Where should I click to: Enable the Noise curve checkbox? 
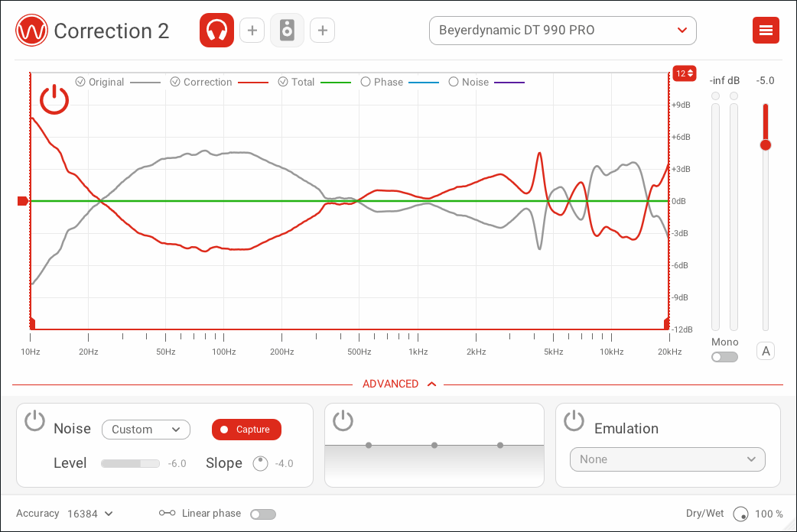tap(454, 82)
